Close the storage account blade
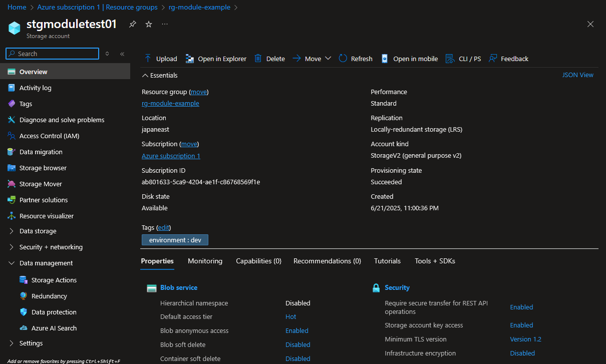This screenshot has width=606, height=364. click(590, 24)
